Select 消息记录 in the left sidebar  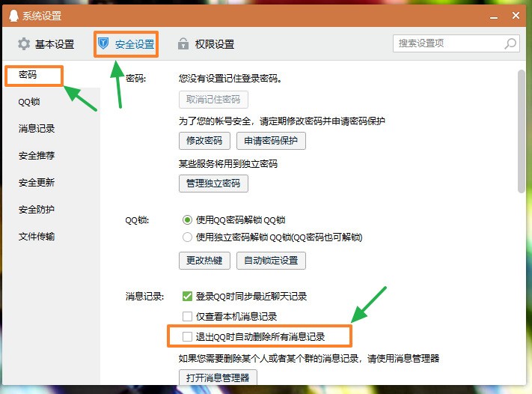point(37,129)
